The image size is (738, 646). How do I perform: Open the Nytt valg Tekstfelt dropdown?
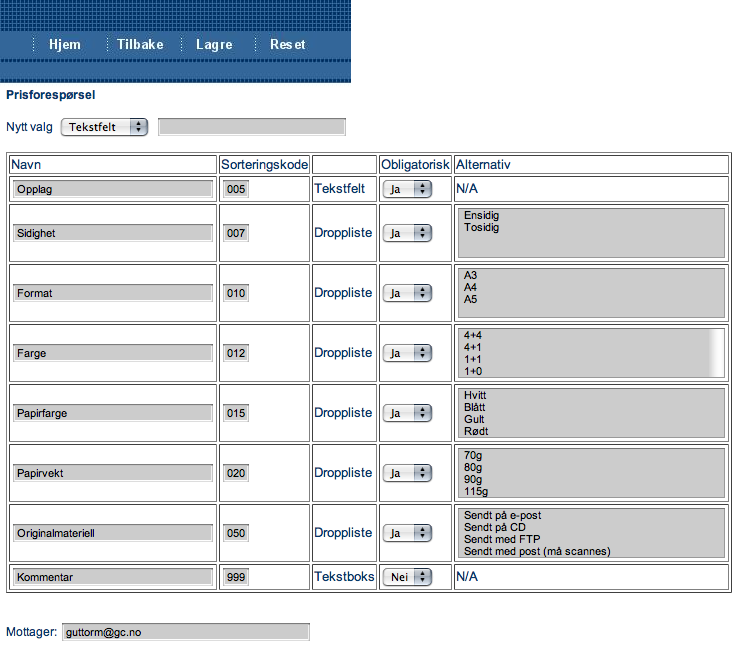[104, 127]
